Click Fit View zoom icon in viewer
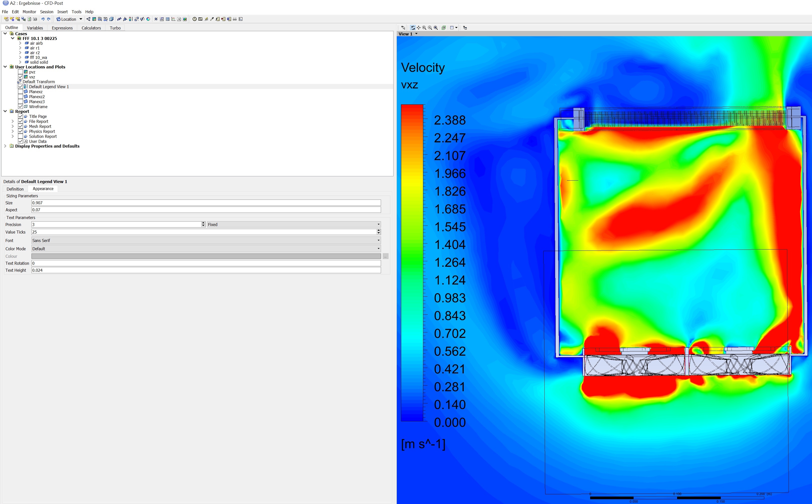 [x=435, y=28]
